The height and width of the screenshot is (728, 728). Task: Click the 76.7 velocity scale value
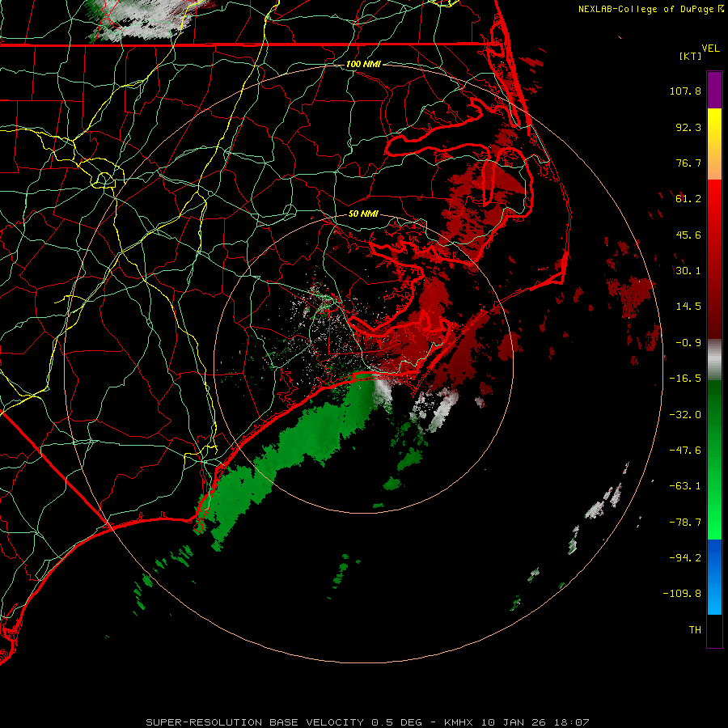688,163
